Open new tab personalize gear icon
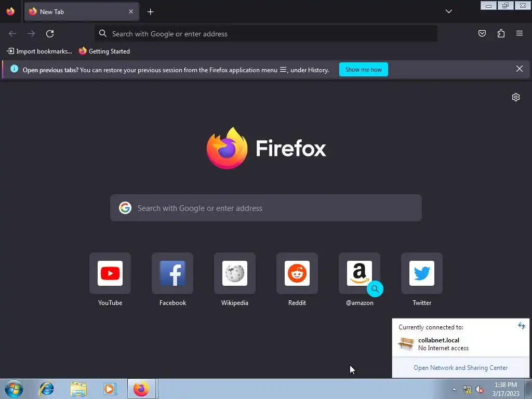 click(516, 97)
